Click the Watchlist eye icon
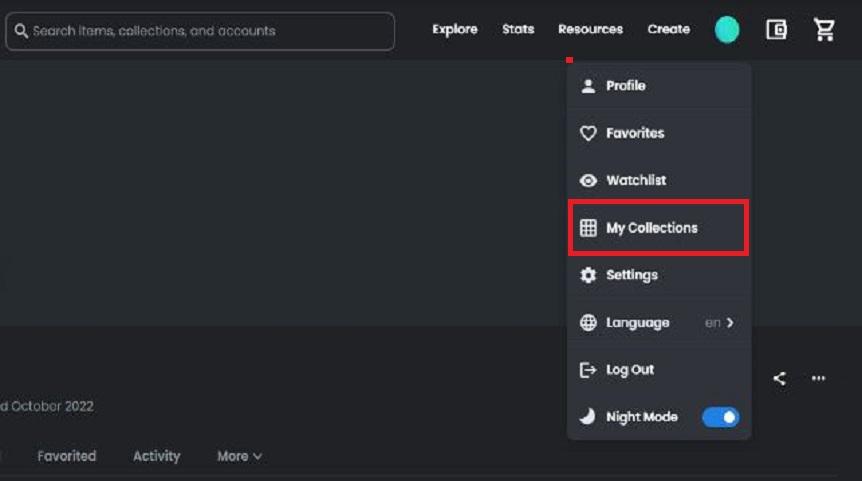This screenshot has width=862, height=481. click(x=588, y=180)
